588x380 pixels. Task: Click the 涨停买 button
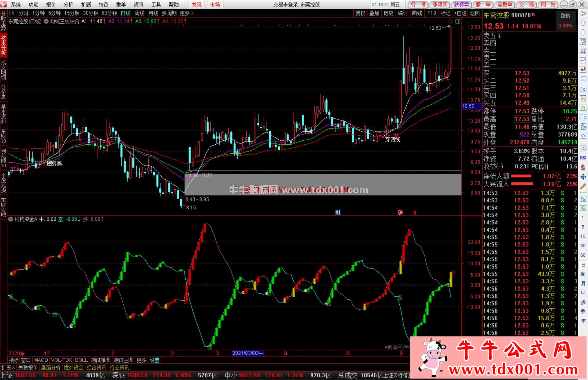(440, 5)
